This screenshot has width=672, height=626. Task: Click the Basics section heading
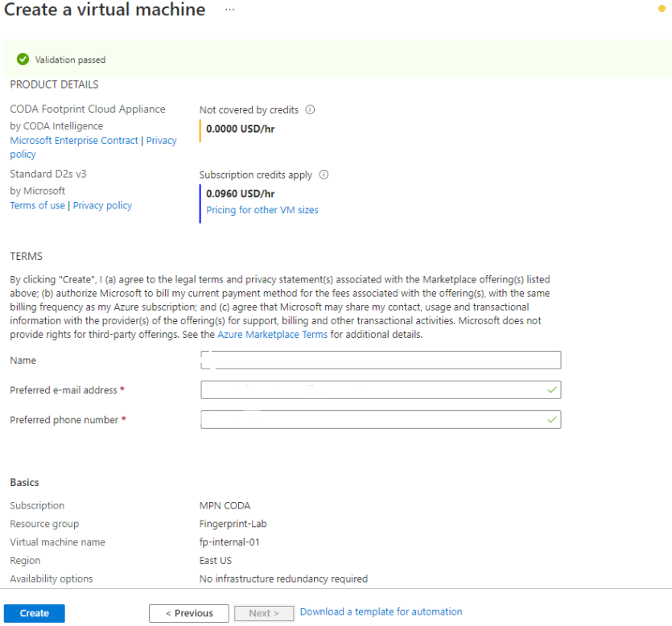24,483
